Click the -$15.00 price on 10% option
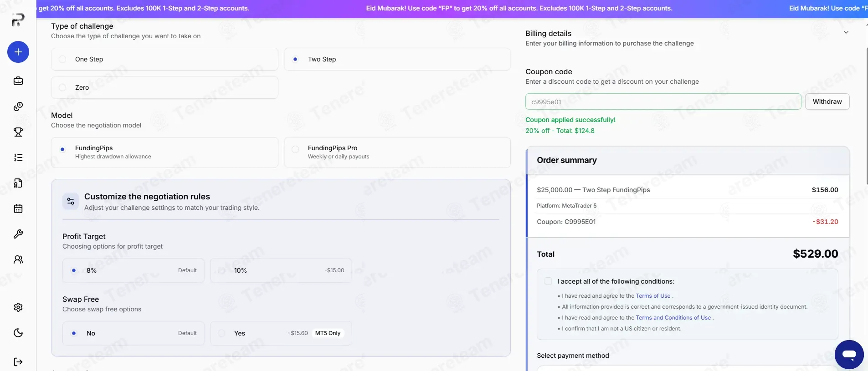The width and height of the screenshot is (868, 371). tap(334, 270)
